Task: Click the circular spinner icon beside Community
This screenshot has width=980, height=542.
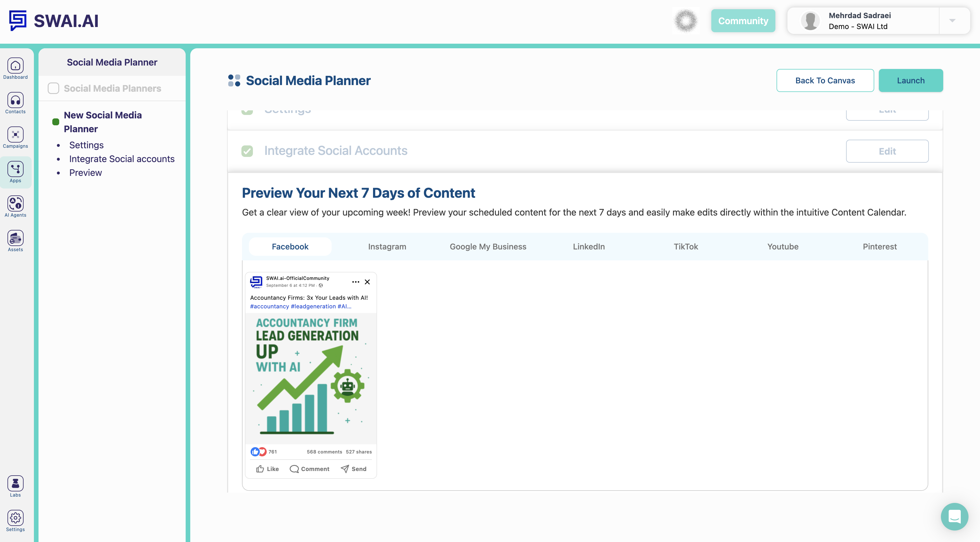Action: [685, 20]
